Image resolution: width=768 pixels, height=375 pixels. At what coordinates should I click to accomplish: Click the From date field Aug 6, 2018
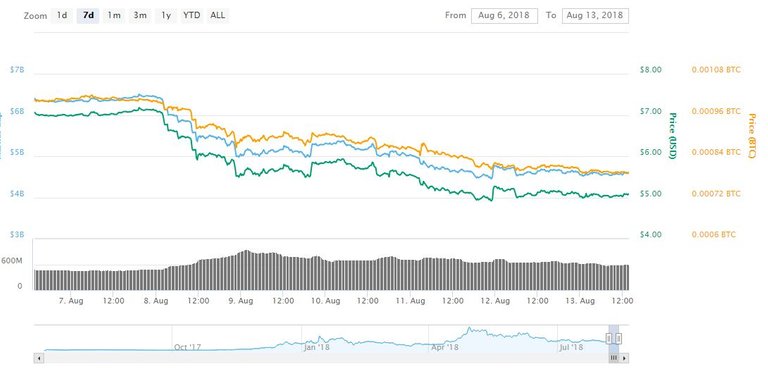pyautogui.click(x=504, y=16)
